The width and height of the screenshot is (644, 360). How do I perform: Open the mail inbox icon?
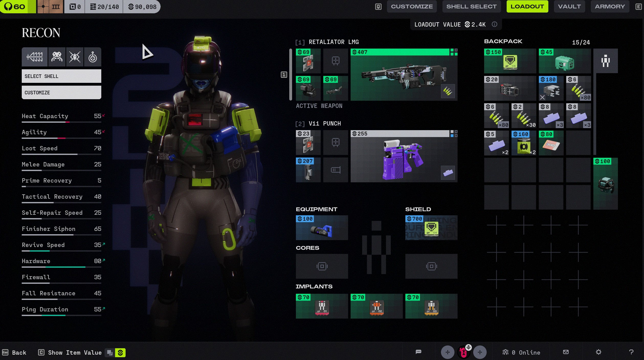[x=566, y=352]
